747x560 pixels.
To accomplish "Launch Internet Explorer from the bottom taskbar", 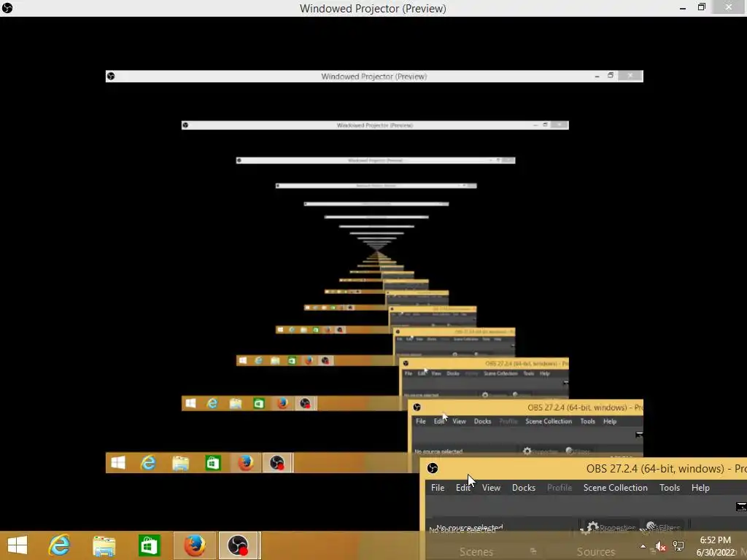I will coord(60,545).
